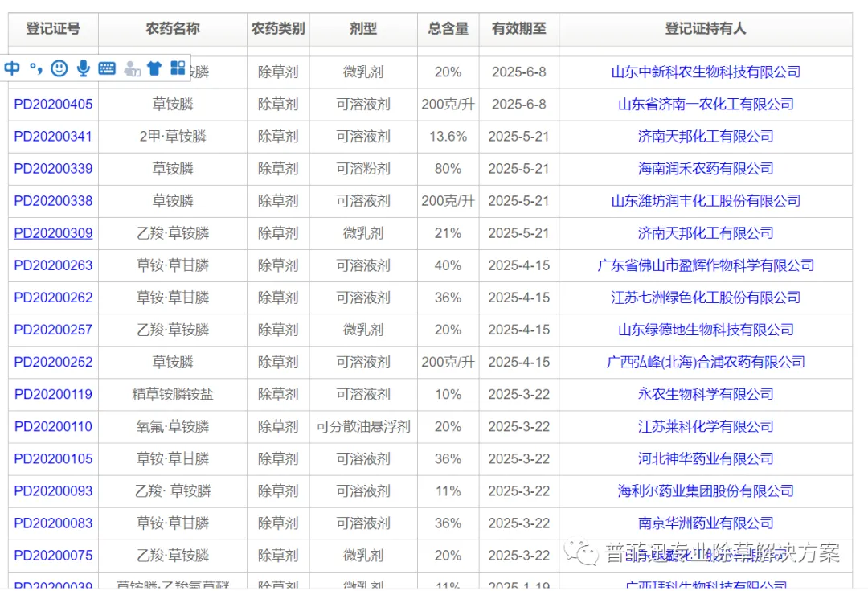868x591 pixels.
Task: Open registration PD20200262 link
Action: pyautogui.click(x=53, y=298)
